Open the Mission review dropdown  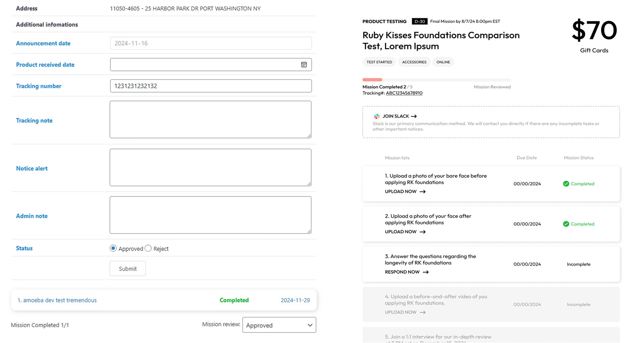point(279,325)
